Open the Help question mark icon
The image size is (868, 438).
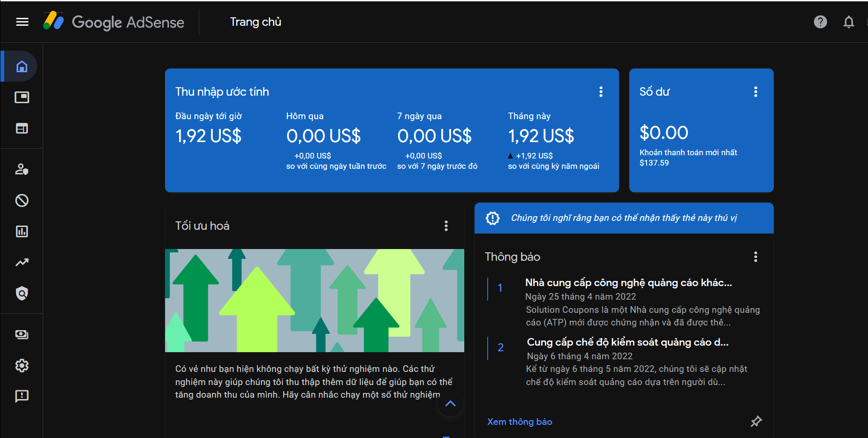click(820, 22)
